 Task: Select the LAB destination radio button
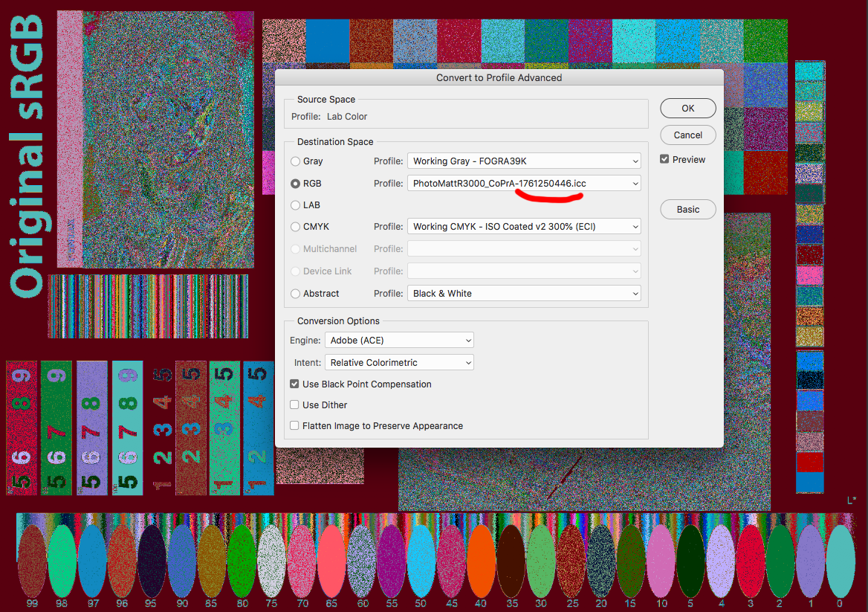[x=296, y=205]
